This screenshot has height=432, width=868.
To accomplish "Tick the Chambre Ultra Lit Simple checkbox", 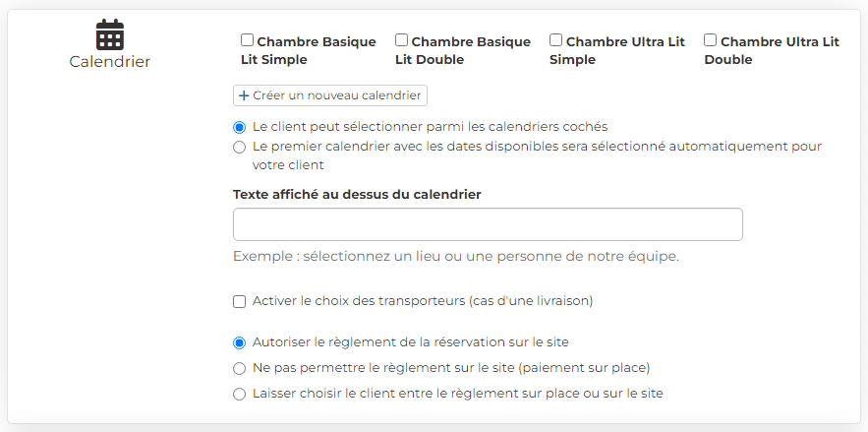I will (x=555, y=40).
